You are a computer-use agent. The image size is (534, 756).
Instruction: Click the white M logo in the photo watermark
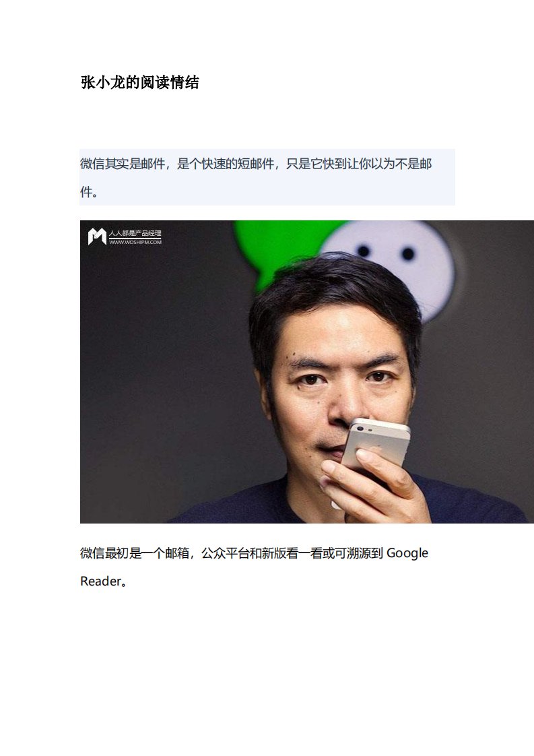point(97,237)
